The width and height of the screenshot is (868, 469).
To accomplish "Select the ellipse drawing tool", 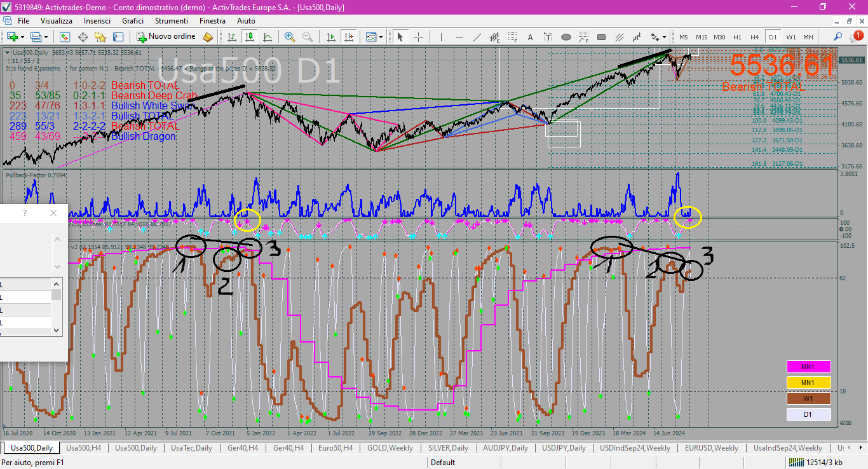I will (566, 37).
